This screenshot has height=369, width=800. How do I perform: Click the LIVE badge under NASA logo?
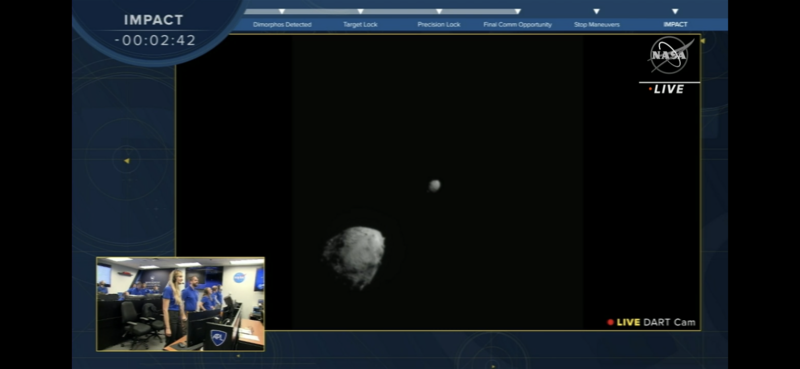666,89
